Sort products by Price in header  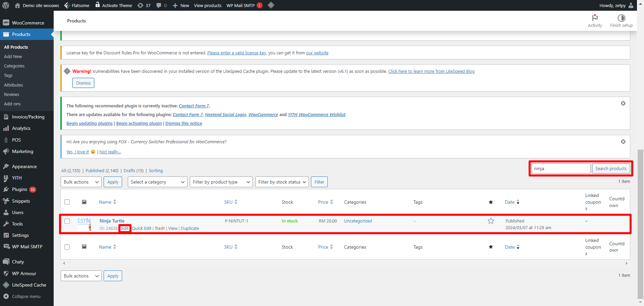[325, 202]
